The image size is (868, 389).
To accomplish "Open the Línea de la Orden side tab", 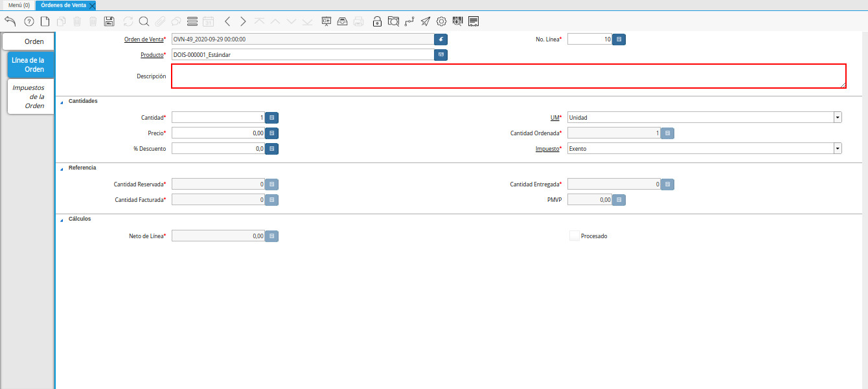I will click(x=30, y=65).
